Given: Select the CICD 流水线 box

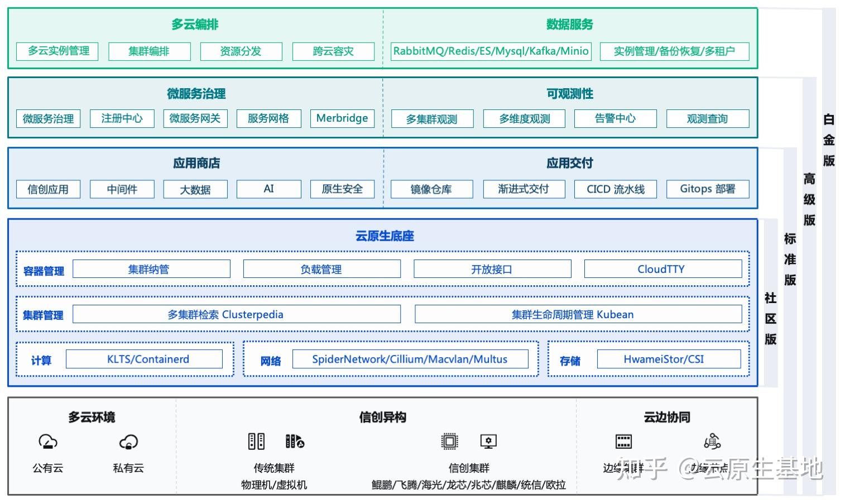Looking at the screenshot, I should [616, 189].
